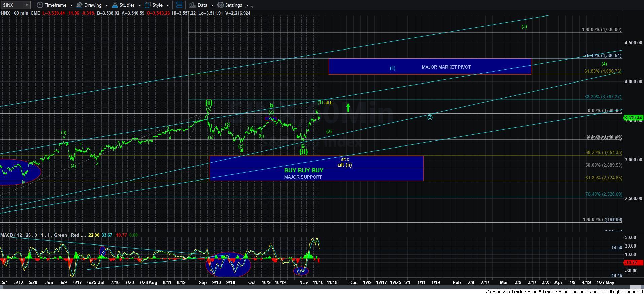Click the MACD study title label
The image size is (644, 294).
(43, 235)
